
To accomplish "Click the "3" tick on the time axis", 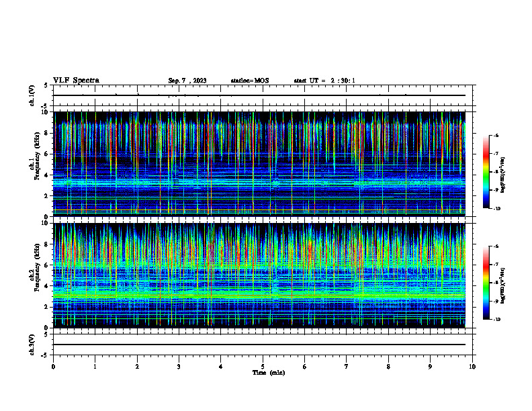I will 179,367.
